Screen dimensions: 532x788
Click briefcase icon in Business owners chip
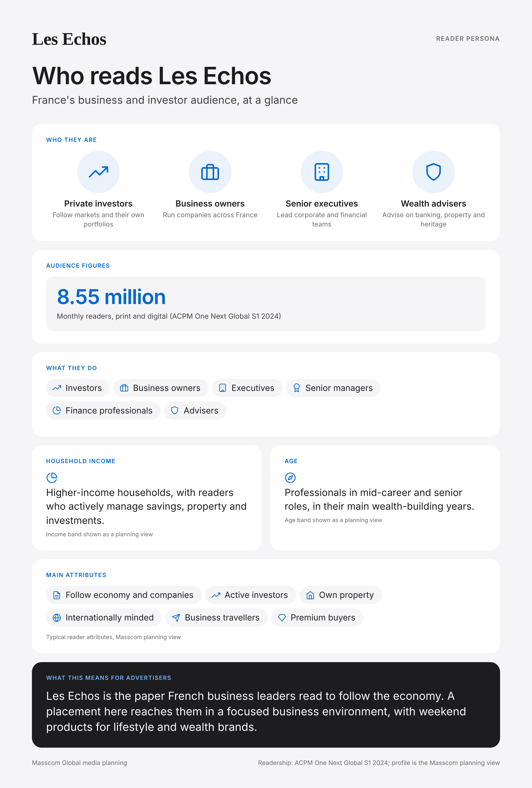(x=124, y=388)
